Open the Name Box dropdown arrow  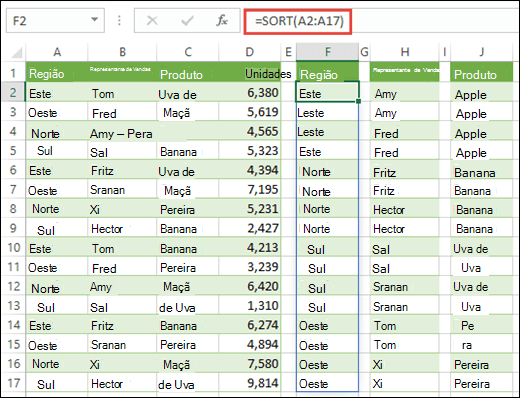(95, 20)
